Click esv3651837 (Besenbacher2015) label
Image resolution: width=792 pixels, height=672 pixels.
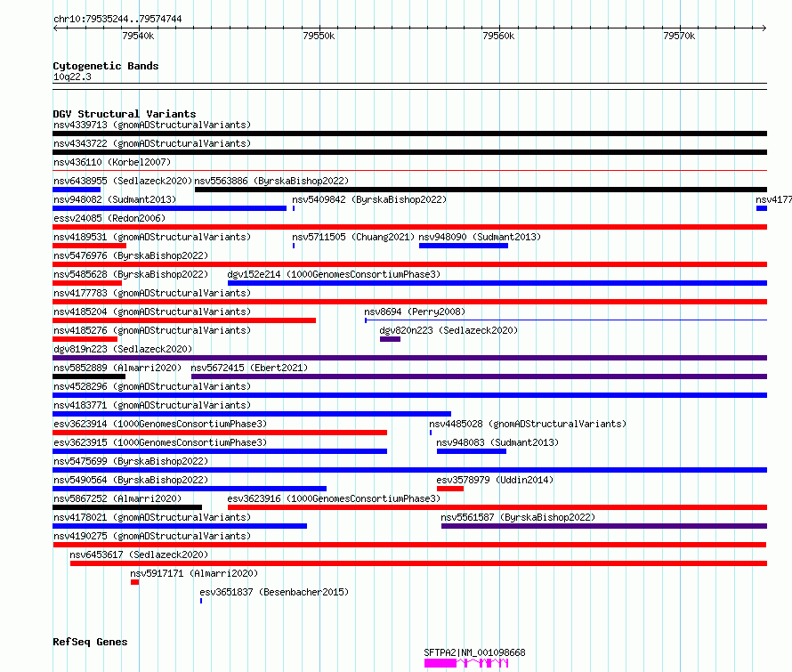pos(274,592)
